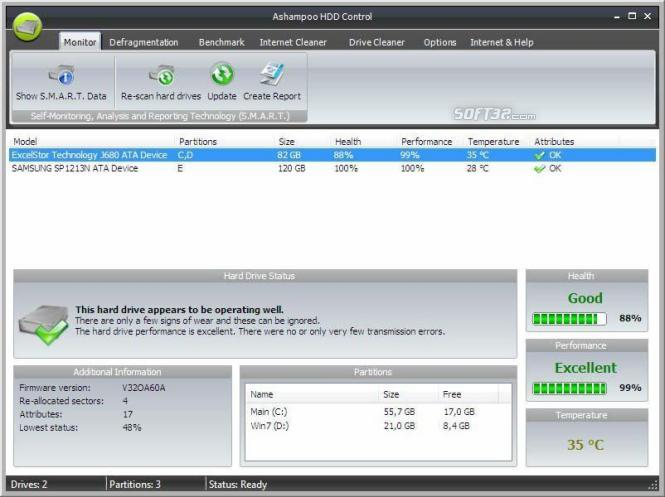This screenshot has width=665, height=497.
Task: Maximize the Ashampoo HDD Control window
Action: coord(632,16)
